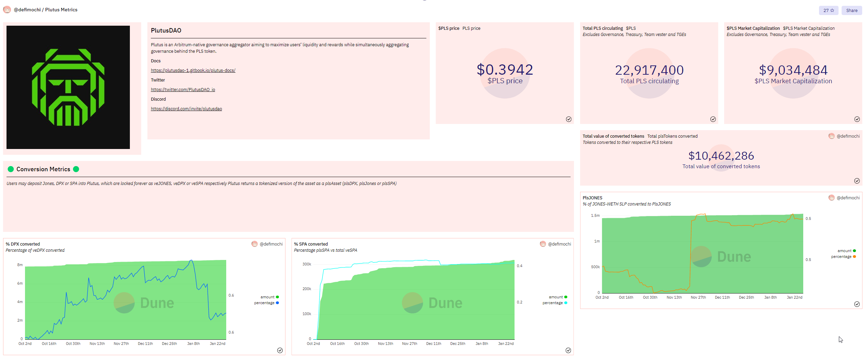The height and width of the screenshot is (361, 868).
Task: Star the dashboard with the 27 button
Action: coord(828,10)
